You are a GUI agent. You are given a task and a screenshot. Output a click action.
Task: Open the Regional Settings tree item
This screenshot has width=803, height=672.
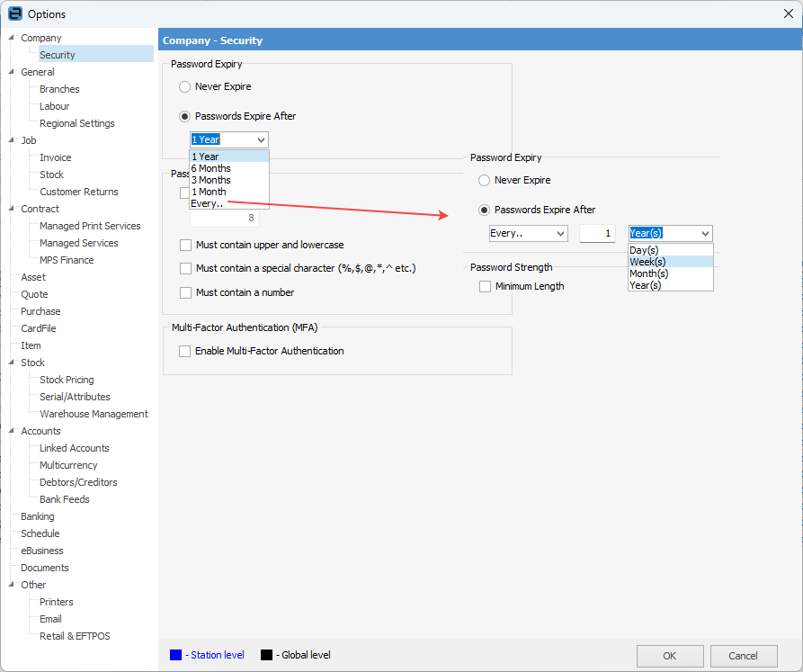click(x=76, y=123)
